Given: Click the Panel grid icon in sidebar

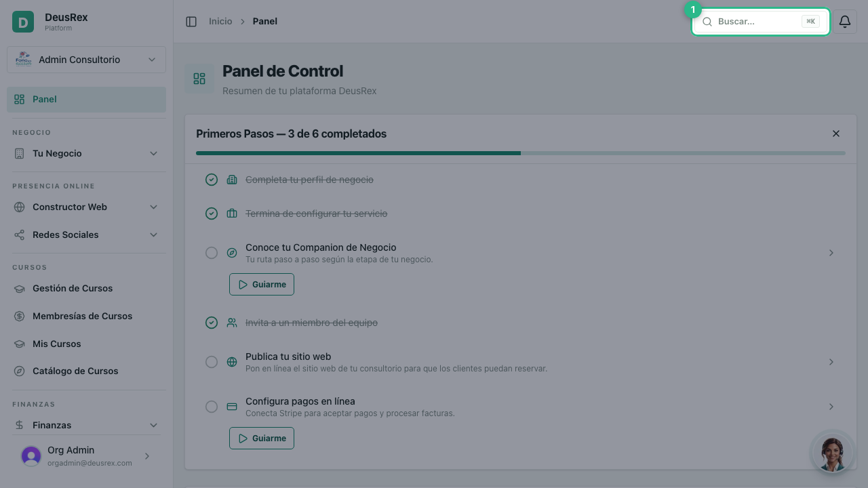Looking at the screenshot, I should [x=20, y=99].
